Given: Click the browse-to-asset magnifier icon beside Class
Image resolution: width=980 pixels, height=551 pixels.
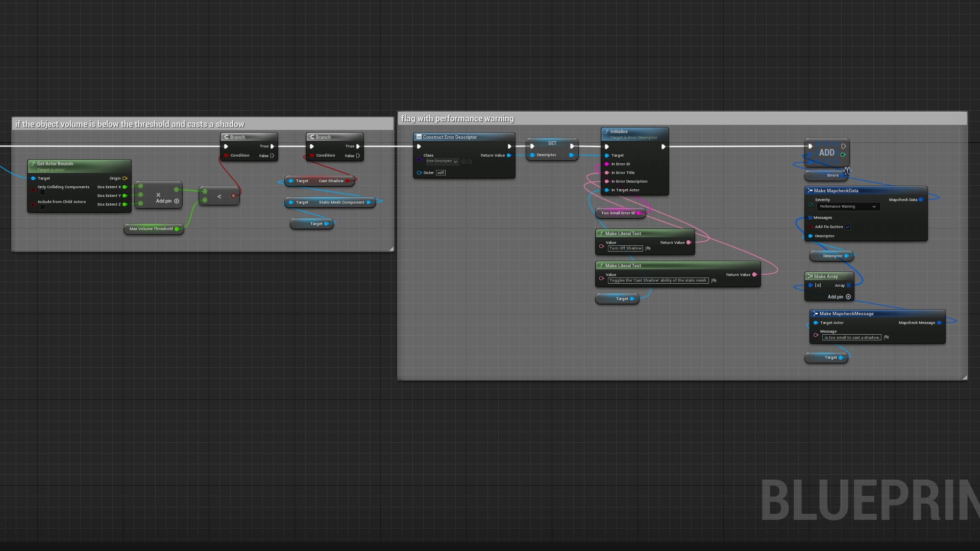Looking at the screenshot, I should point(470,162).
